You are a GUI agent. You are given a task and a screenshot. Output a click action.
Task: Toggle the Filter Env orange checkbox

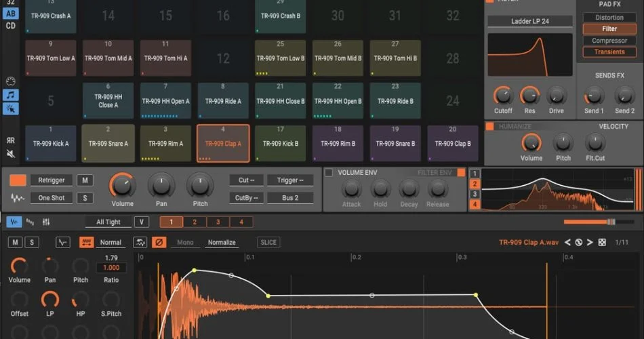[461, 173]
